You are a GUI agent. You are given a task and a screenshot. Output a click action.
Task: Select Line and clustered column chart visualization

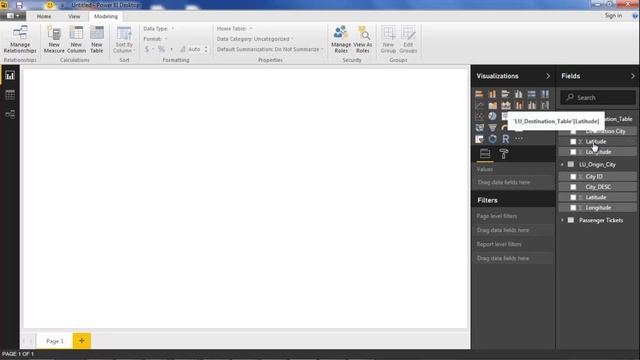click(531, 105)
